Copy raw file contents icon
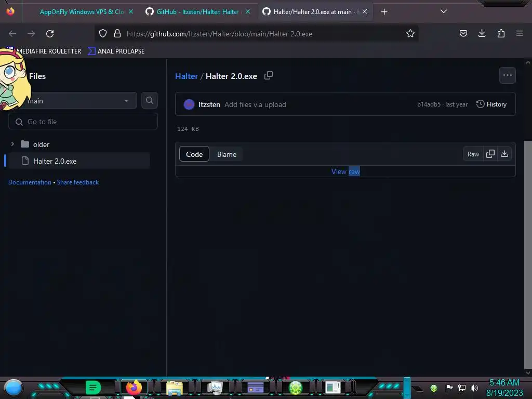Image resolution: width=532 pixels, height=399 pixels. (490, 154)
